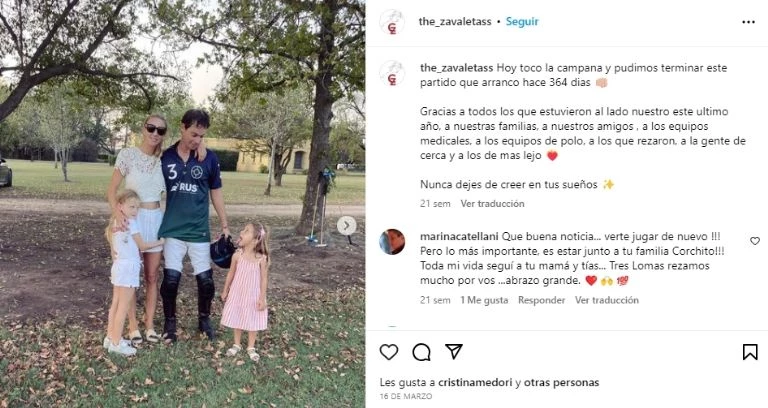Show who liked the comment: 1 Me gusta
The image size is (768, 408).
[x=484, y=300]
